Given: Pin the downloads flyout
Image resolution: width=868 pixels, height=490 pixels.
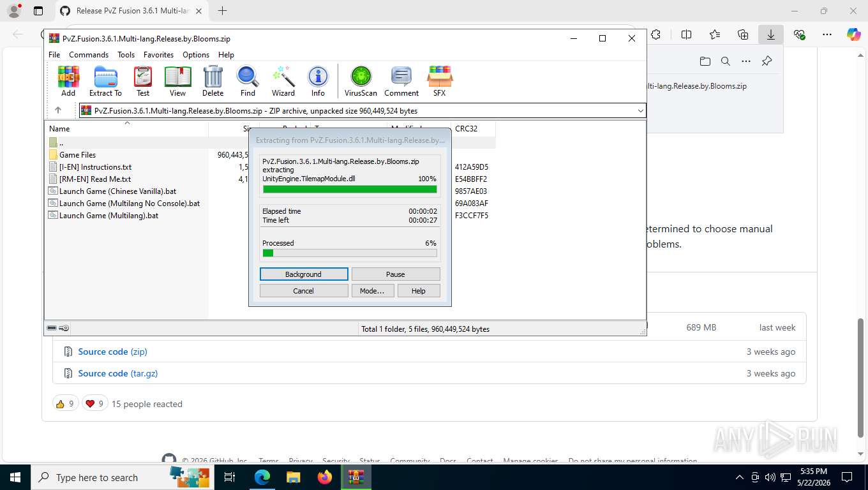Looking at the screenshot, I should [767, 61].
